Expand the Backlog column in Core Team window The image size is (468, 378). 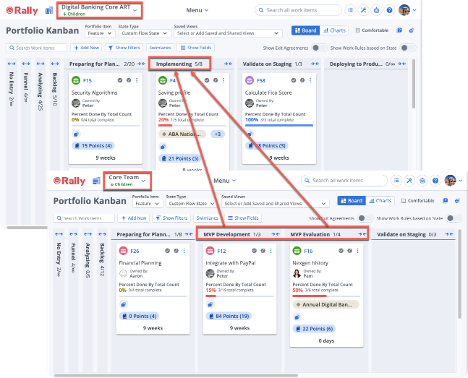pyautogui.click(x=102, y=234)
